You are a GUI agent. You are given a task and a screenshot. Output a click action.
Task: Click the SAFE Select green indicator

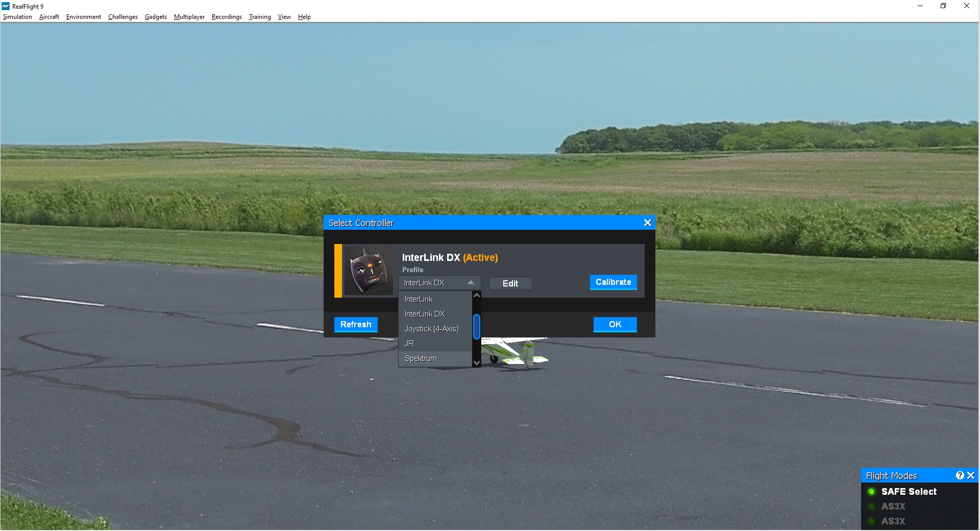(x=871, y=492)
